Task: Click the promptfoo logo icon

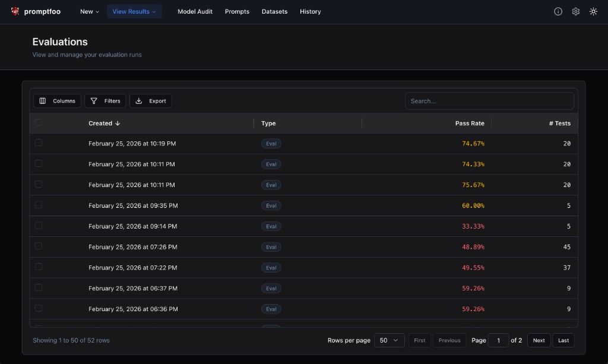Action: [15, 11]
